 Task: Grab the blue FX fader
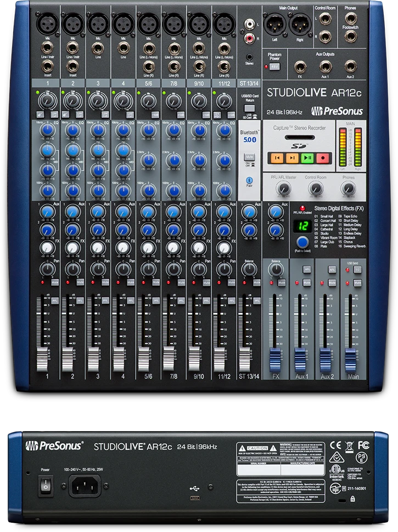pos(275,360)
